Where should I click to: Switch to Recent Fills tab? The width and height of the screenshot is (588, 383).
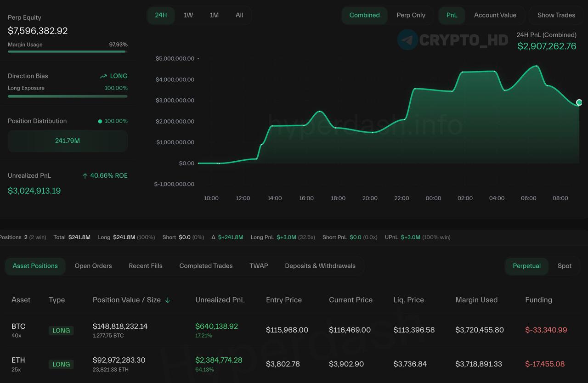(x=146, y=266)
